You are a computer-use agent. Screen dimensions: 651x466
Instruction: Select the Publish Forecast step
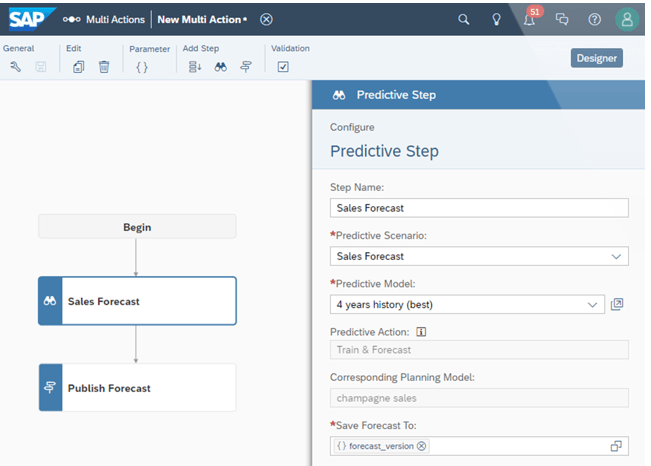(x=137, y=388)
